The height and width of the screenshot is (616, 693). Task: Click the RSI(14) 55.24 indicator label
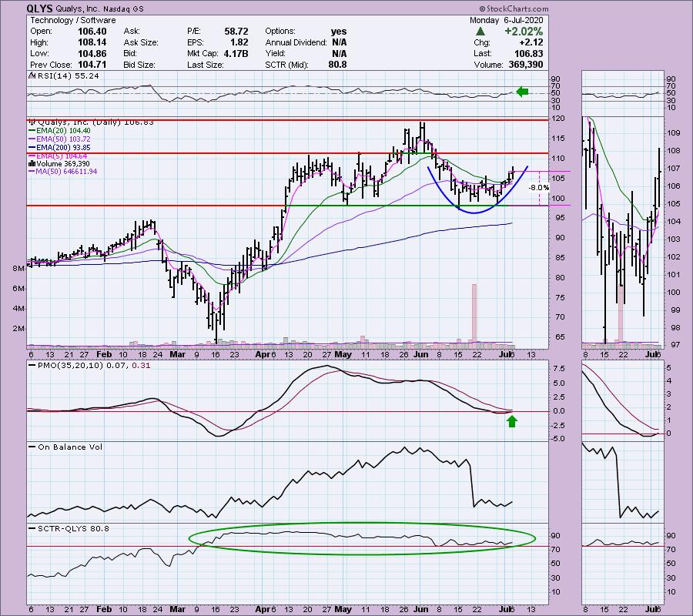pos(68,76)
